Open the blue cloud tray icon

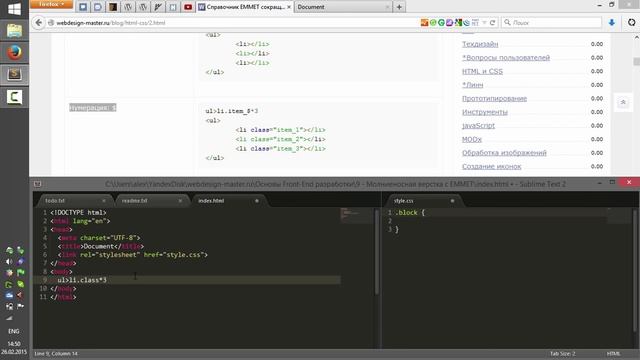pyautogui.click(x=9, y=295)
